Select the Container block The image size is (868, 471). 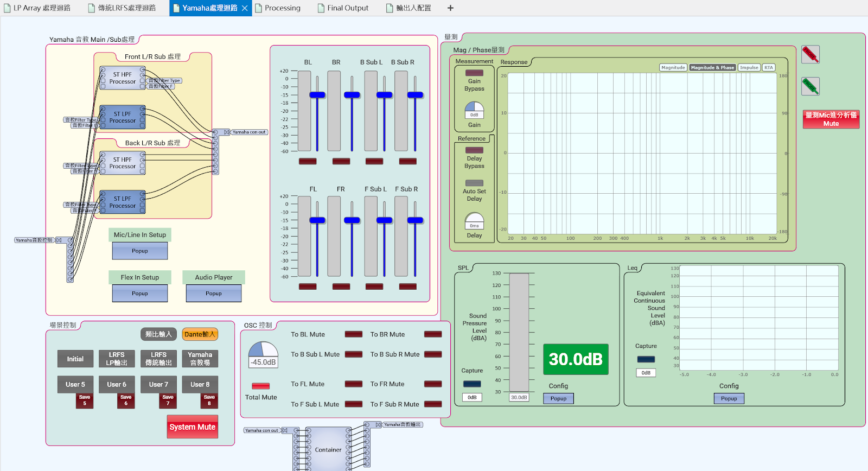click(x=329, y=449)
